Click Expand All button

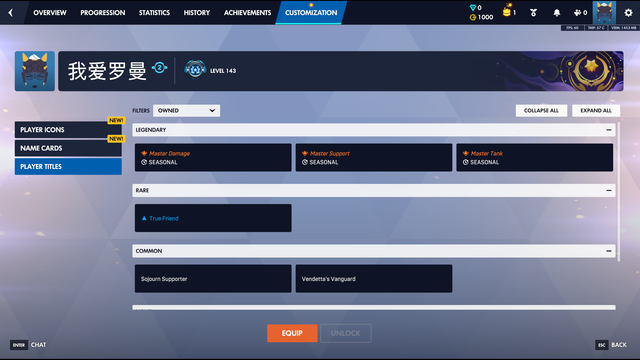click(596, 111)
